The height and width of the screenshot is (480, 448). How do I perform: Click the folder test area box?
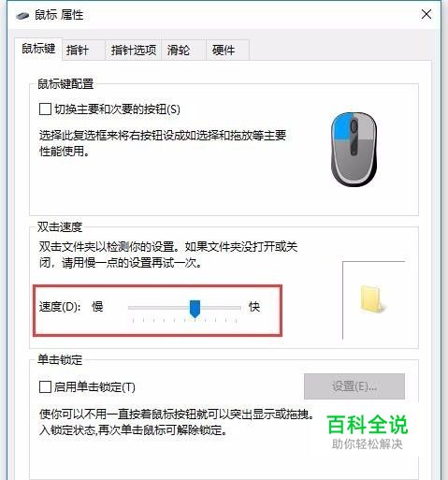pos(373,300)
